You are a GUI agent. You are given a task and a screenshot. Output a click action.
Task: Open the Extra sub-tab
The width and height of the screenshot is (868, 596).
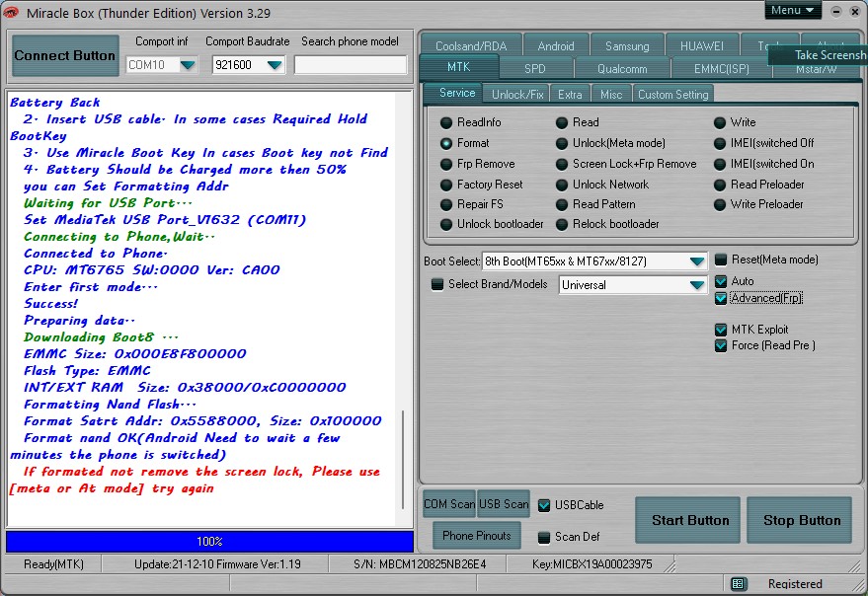[570, 94]
